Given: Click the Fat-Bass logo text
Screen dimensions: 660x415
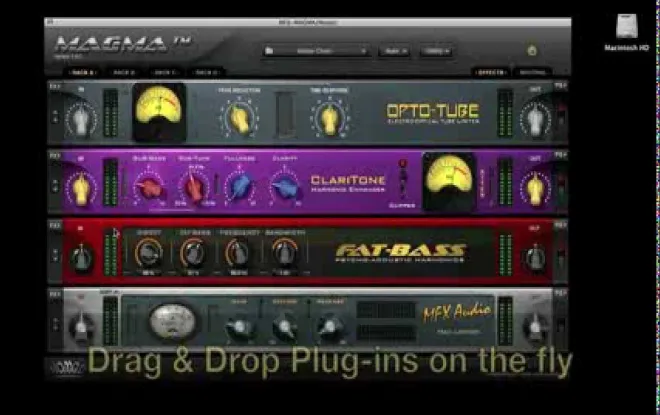Looking at the screenshot, I should click(401, 251).
